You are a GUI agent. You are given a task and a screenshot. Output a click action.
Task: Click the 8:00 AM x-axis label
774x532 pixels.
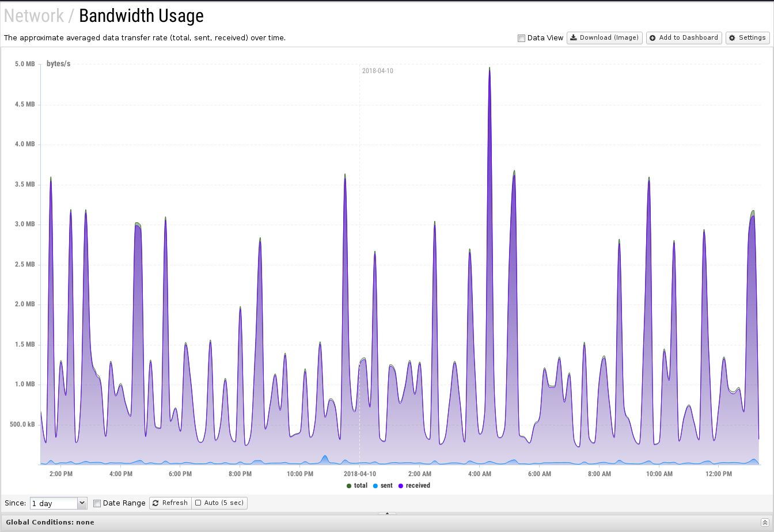pyautogui.click(x=600, y=474)
